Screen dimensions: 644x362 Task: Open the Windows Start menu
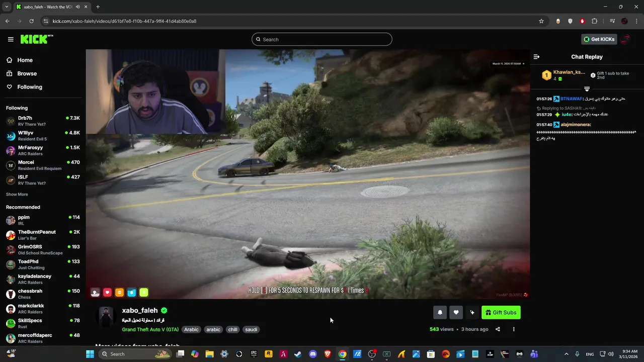pos(90,354)
